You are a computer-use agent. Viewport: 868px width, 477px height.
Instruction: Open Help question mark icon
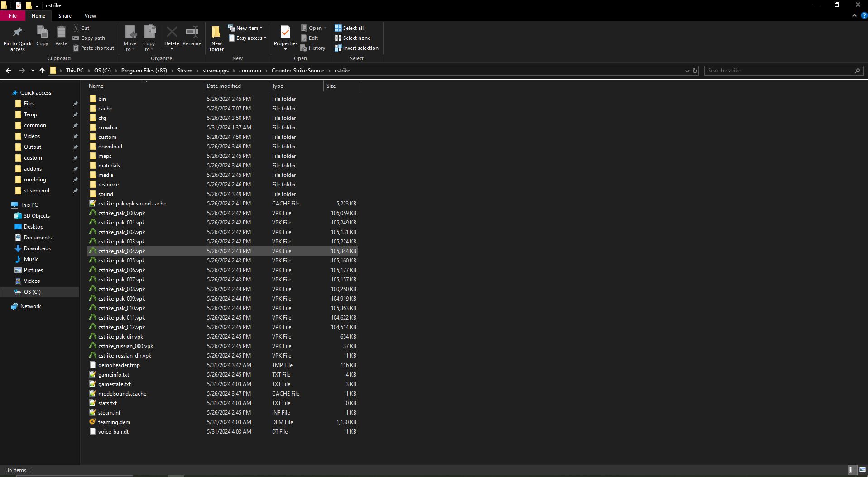(863, 15)
